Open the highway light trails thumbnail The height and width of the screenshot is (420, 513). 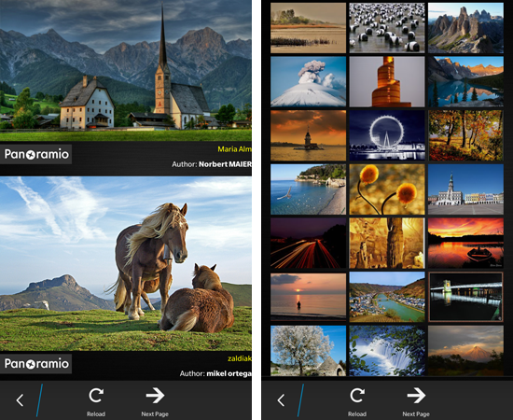point(308,244)
